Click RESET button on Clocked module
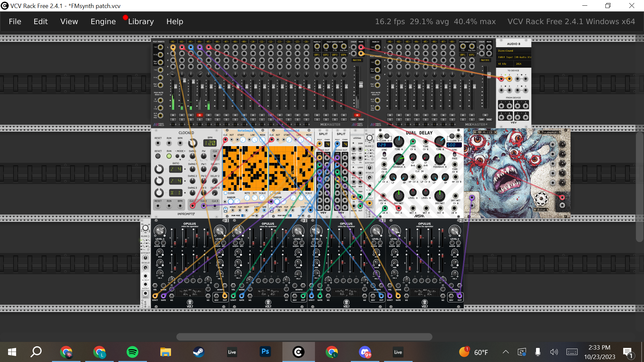 pos(158,156)
